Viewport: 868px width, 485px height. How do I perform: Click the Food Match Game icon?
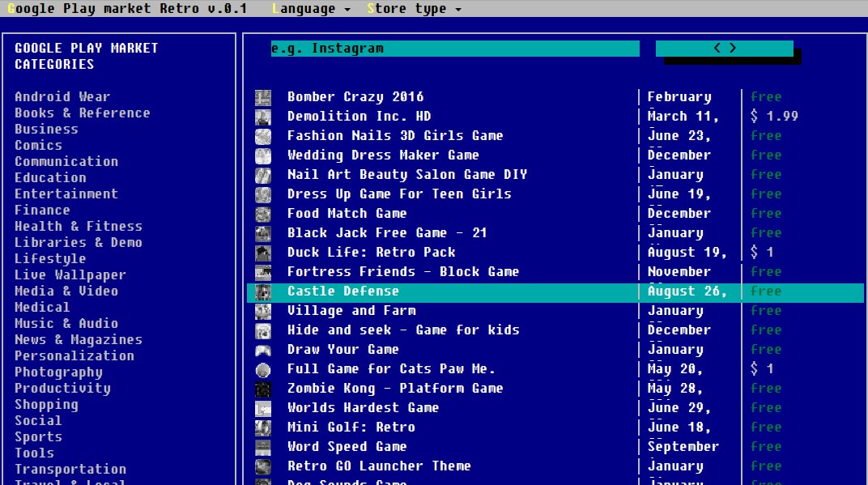(x=263, y=214)
